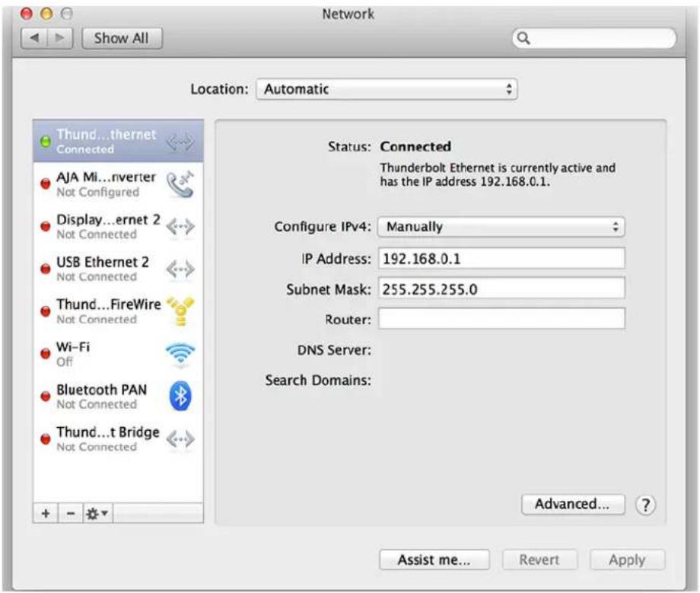
Task: Add a network service with plus button
Action: (x=46, y=513)
